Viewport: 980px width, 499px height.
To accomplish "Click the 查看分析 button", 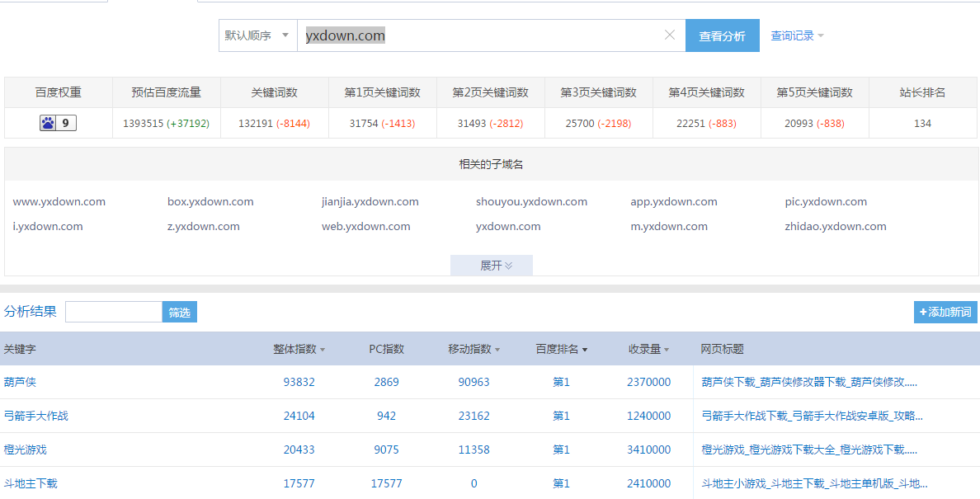I will pos(723,35).
